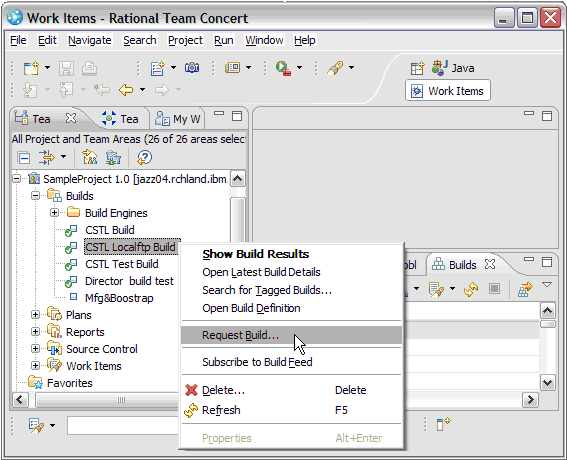Click the Run external tools icon

pyautogui.click(x=283, y=68)
